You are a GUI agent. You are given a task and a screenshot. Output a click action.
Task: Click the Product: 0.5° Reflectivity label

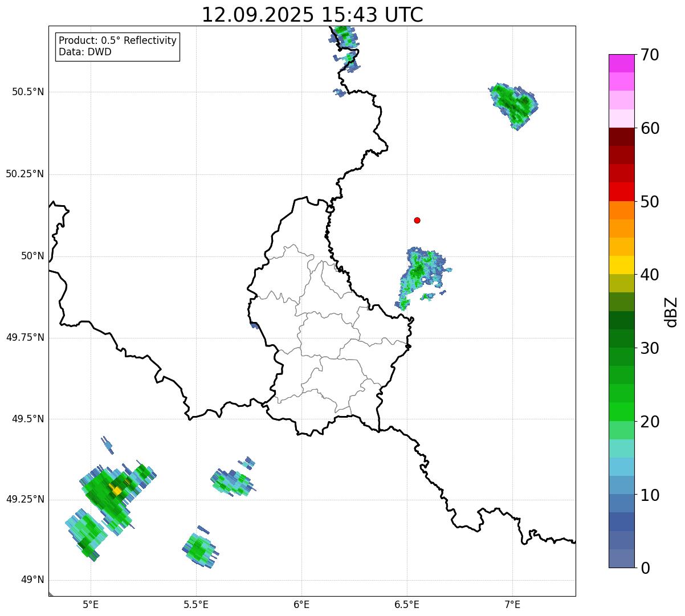click(x=117, y=41)
